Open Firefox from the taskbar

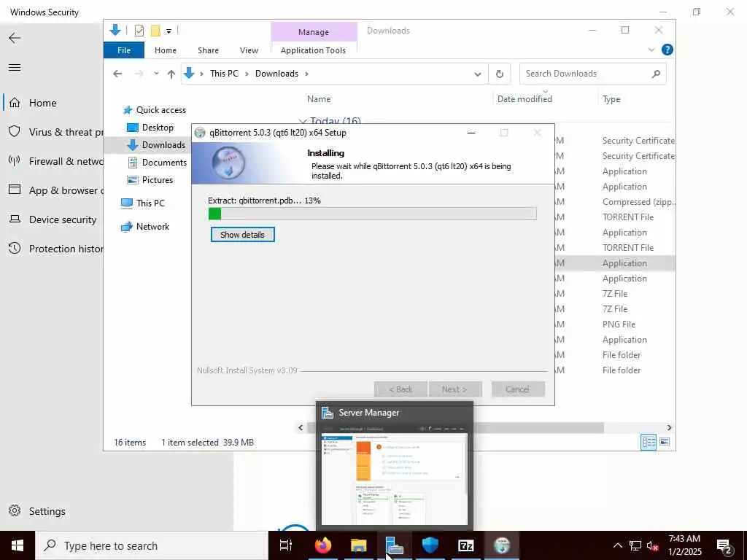(322, 545)
